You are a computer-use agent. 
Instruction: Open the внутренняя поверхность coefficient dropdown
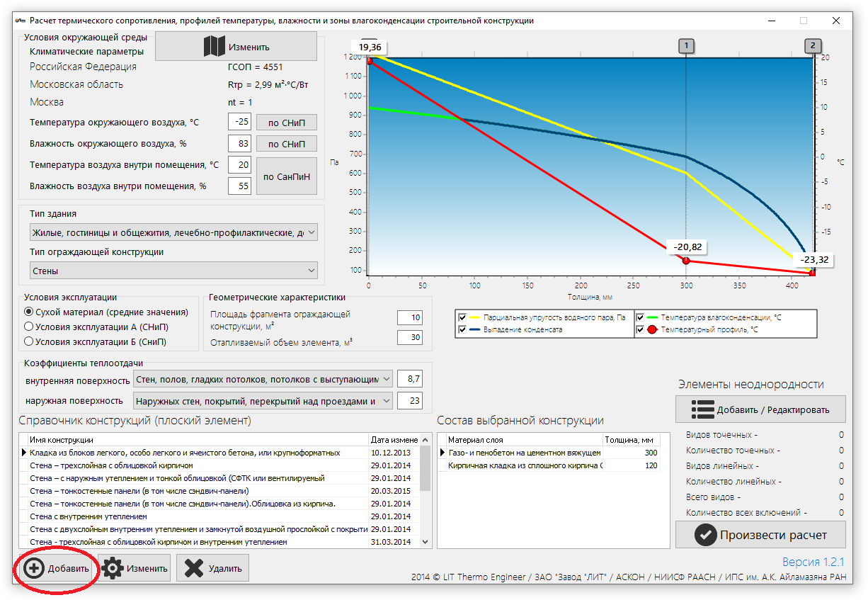point(263,380)
